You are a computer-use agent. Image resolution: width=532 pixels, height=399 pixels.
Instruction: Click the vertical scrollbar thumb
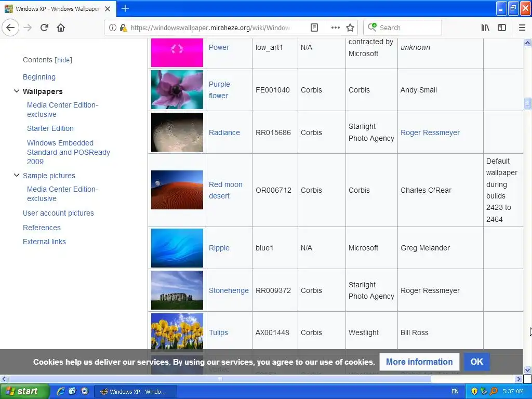point(527,103)
